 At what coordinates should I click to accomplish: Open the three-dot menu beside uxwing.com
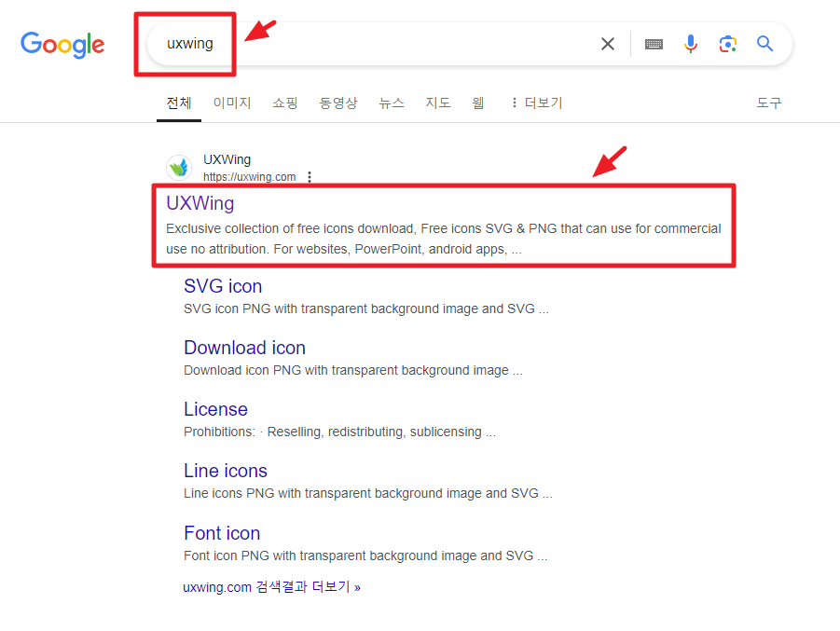pyautogui.click(x=309, y=176)
